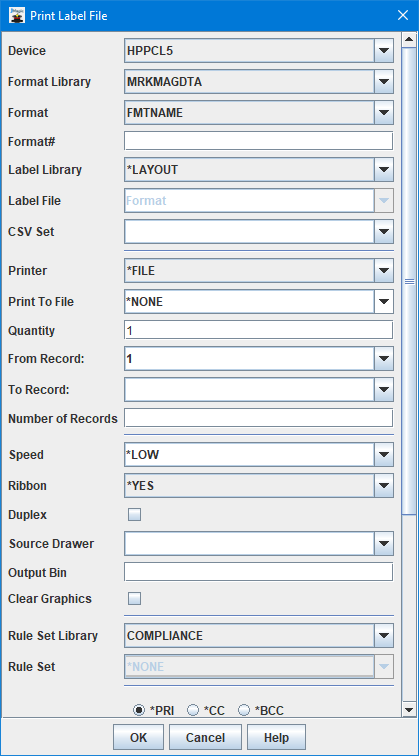419x756 pixels.
Task: Confirm with the OK button
Action: (138, 738)
